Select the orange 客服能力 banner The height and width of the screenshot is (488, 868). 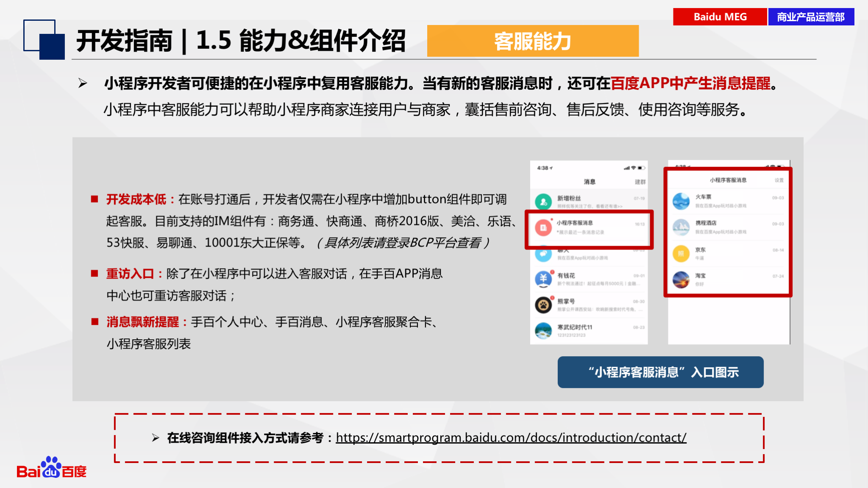click(x=533, y=41)
